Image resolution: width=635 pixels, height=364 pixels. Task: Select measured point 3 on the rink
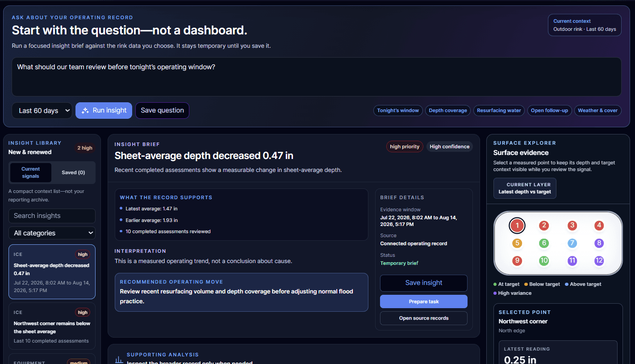[x=572, y=226]
